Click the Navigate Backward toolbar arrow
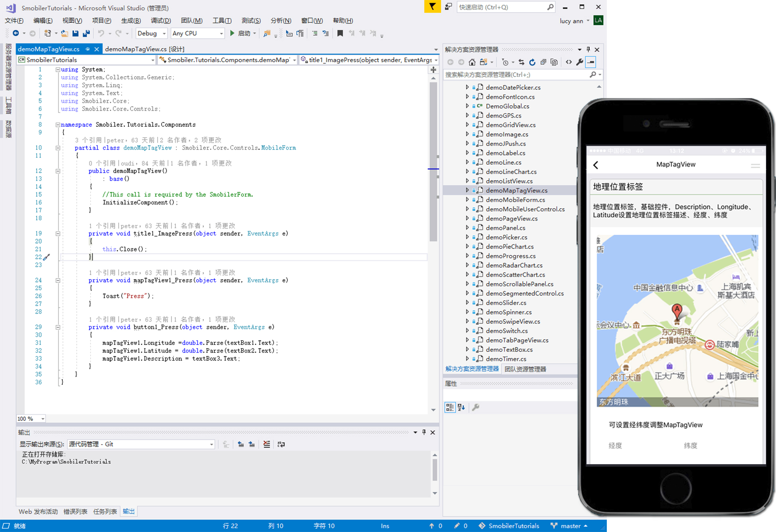776x532 pixels. pos(16,33)
